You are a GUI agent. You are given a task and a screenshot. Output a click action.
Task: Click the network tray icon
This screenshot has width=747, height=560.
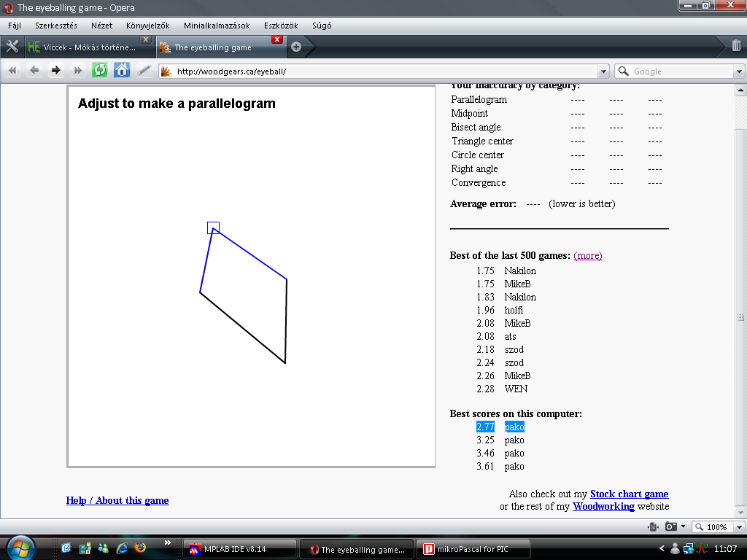[688, 549]
